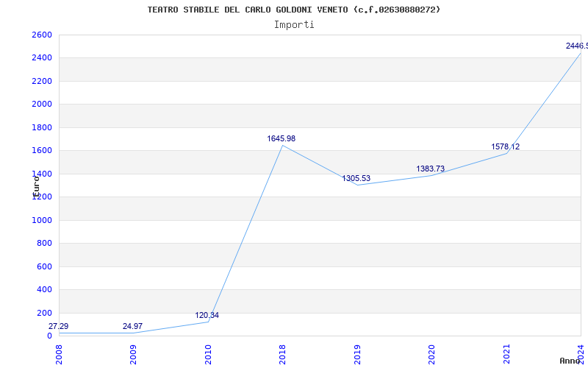The width and height of the screenshot is (588, 368).
Task: Click the 1600 y-axis tick label
Action: point(42,151)
